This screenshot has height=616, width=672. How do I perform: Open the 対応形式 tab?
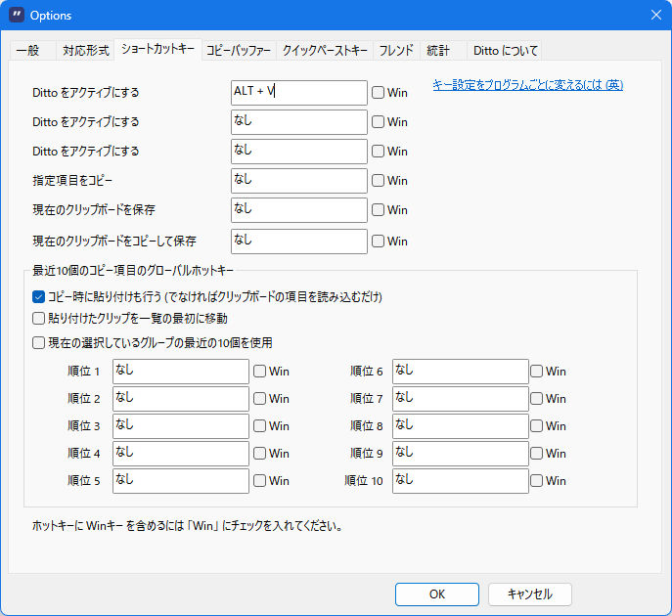pyautogui.click(x=86, y=51)
